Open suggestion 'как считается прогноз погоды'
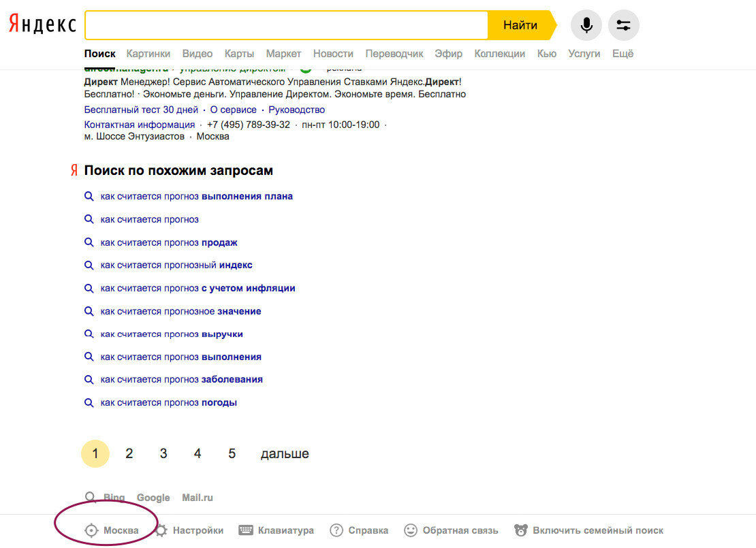 (x=168, y=402)
